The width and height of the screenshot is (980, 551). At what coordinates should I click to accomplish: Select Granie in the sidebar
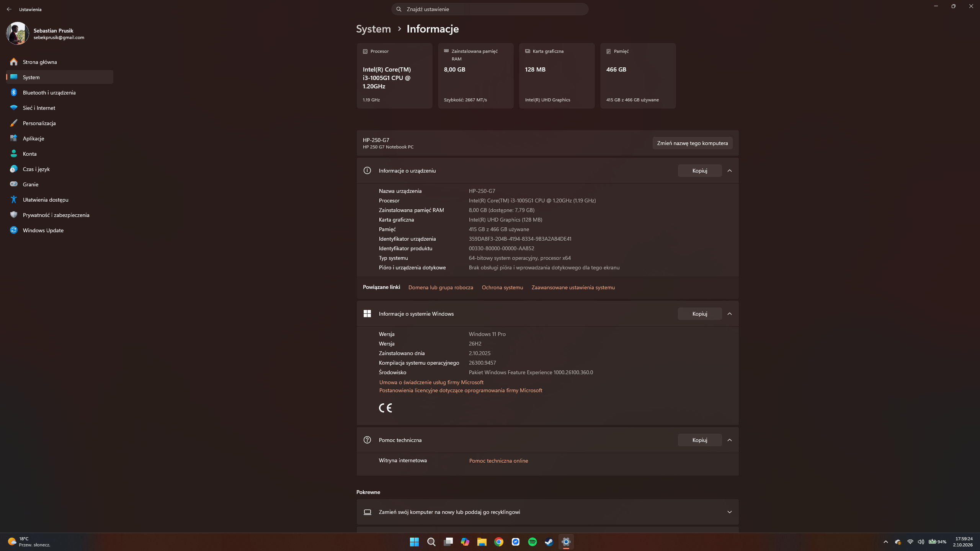pos(60,184)
